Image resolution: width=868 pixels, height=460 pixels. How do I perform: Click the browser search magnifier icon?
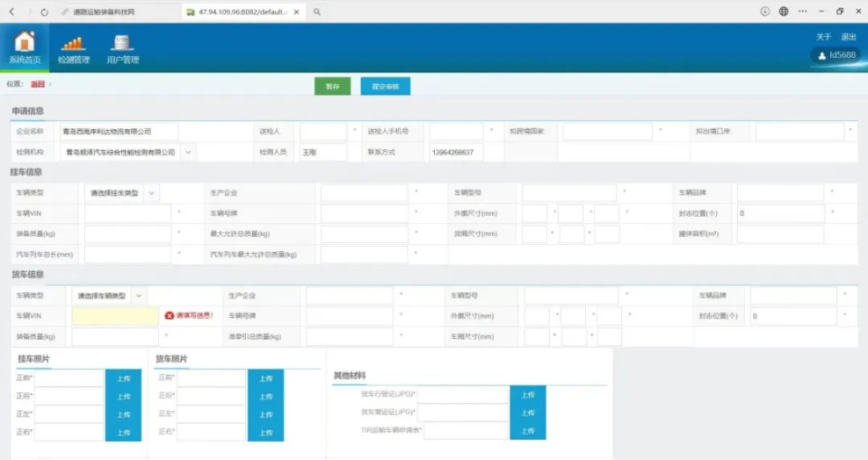[317, 12]
